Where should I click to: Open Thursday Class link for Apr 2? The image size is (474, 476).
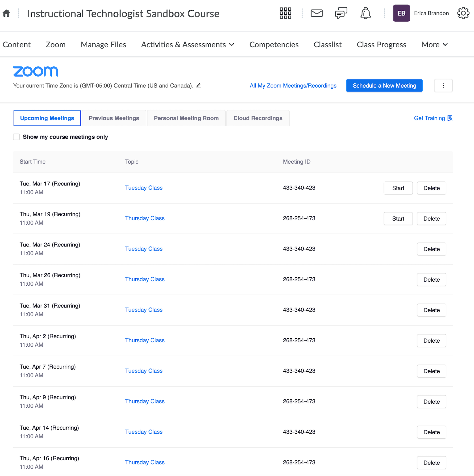click(145, 341)
